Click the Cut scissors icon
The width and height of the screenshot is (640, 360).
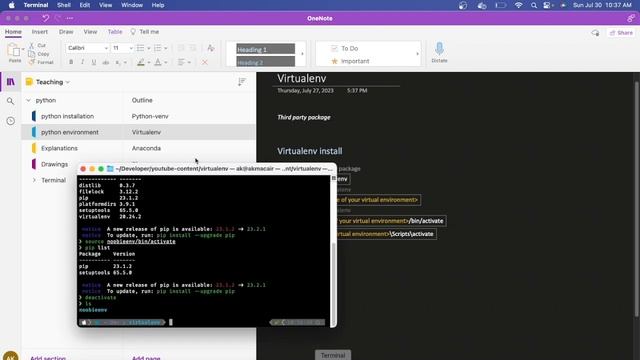click(x=32, y=45)
